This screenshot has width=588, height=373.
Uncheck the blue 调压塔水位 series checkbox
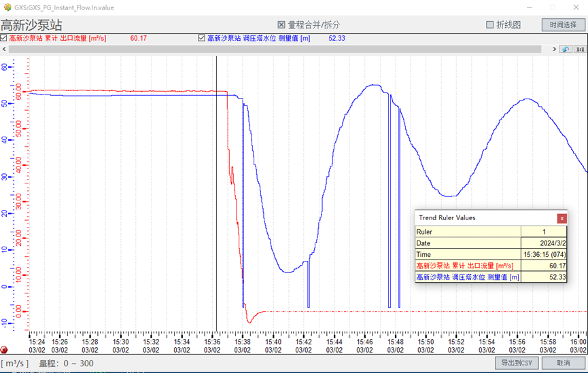[201, 39]
